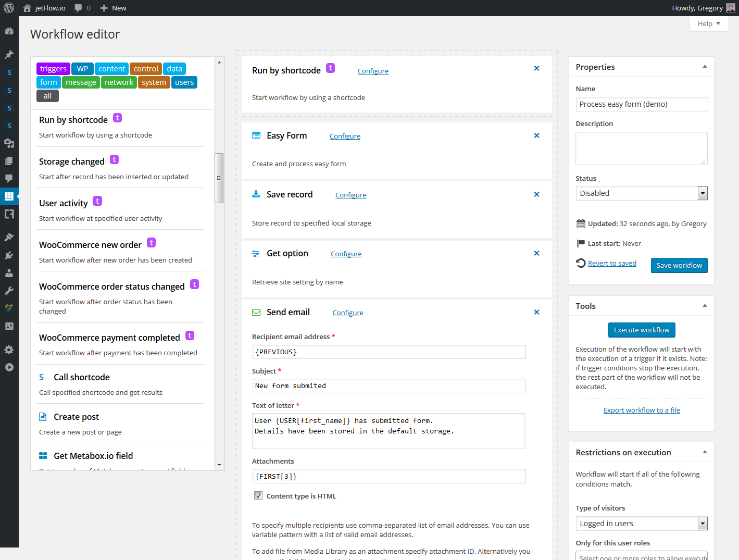Select the network category tag

[x=119, y=82]
